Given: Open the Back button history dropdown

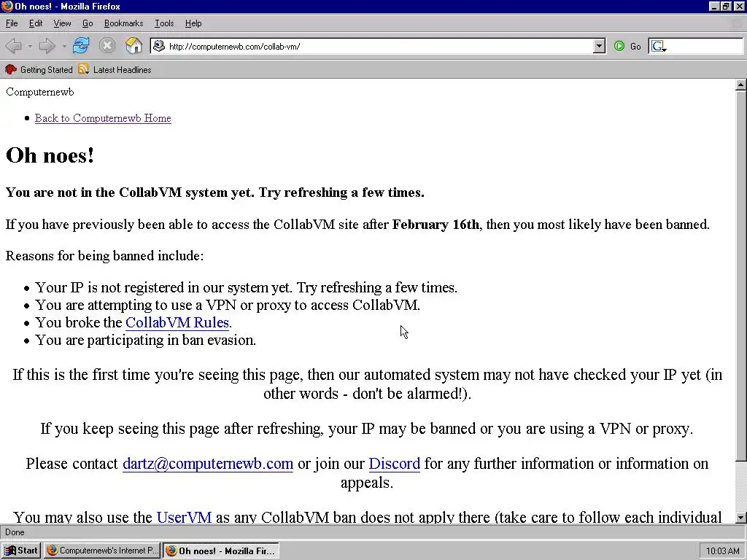Looking at the screenshot, I should tap(29, 47).
